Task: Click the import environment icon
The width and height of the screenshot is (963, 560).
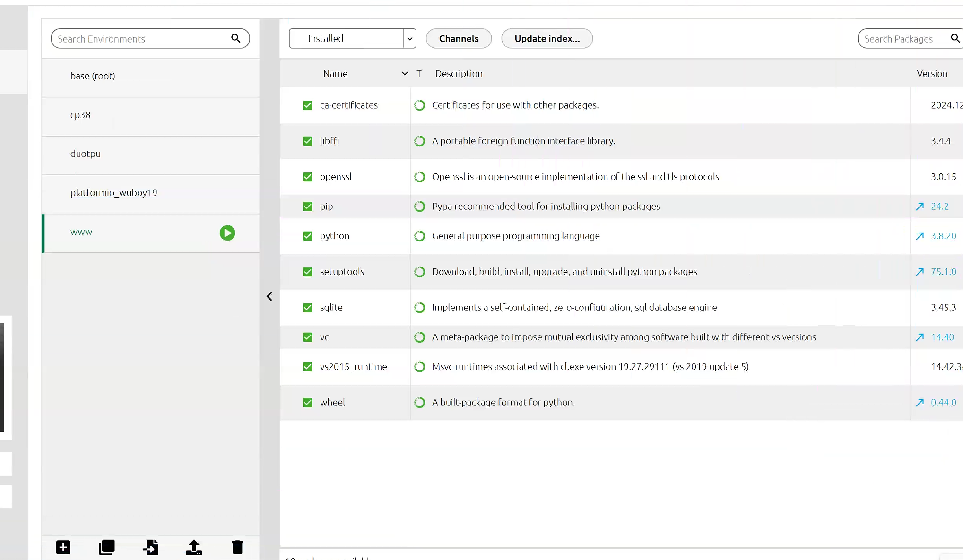Action: pos(150,547)
